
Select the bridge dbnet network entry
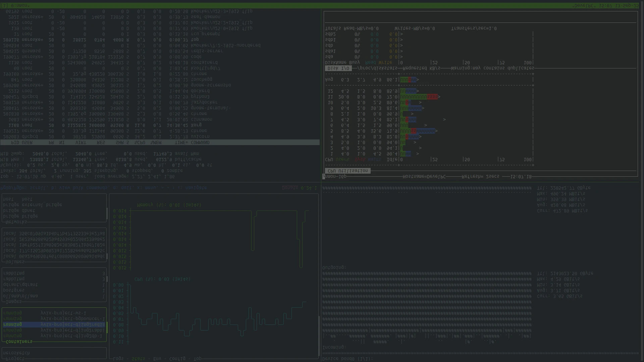coord(19,210)
